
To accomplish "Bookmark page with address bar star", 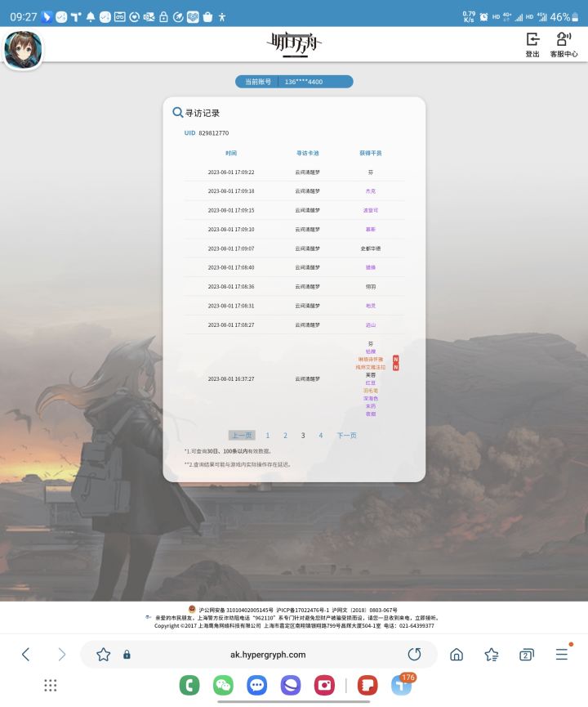I will (x=103, y=654).
